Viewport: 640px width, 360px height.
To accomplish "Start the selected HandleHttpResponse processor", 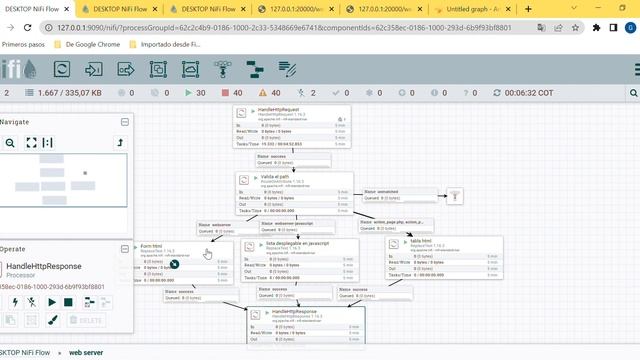I will 52,302.
